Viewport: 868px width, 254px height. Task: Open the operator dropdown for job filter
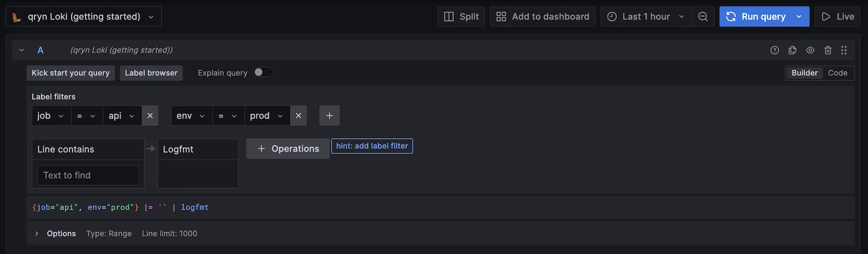tap(87, 116)
